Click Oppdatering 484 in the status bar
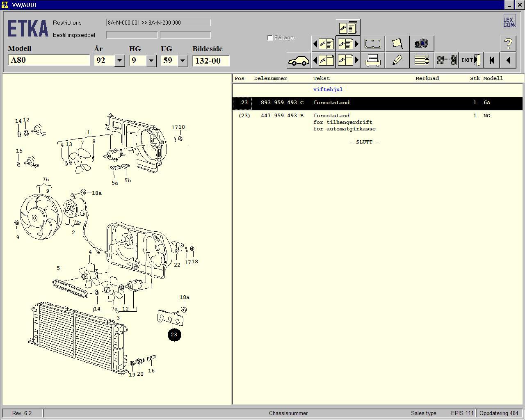The width and height of the screenshot is (525, 420). (499, 413)
